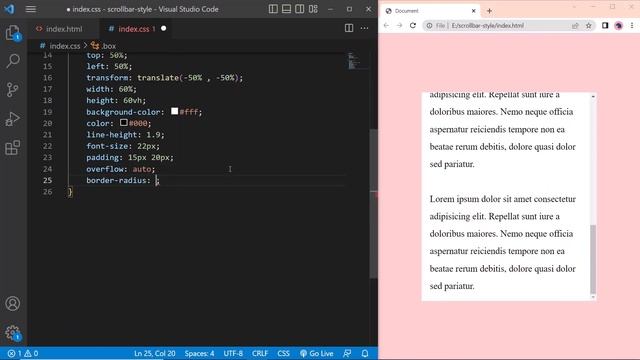Image resolution: width=640 pixels, height=360 pixels.
Task: Open Chrome three-dot menu
Action: click(x=632, y=25)
